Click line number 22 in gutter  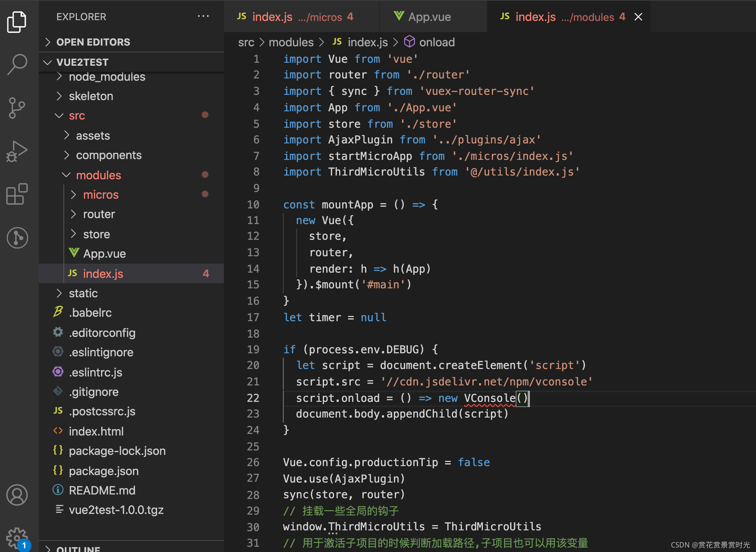pyautogui.click(x=253, y=398)
